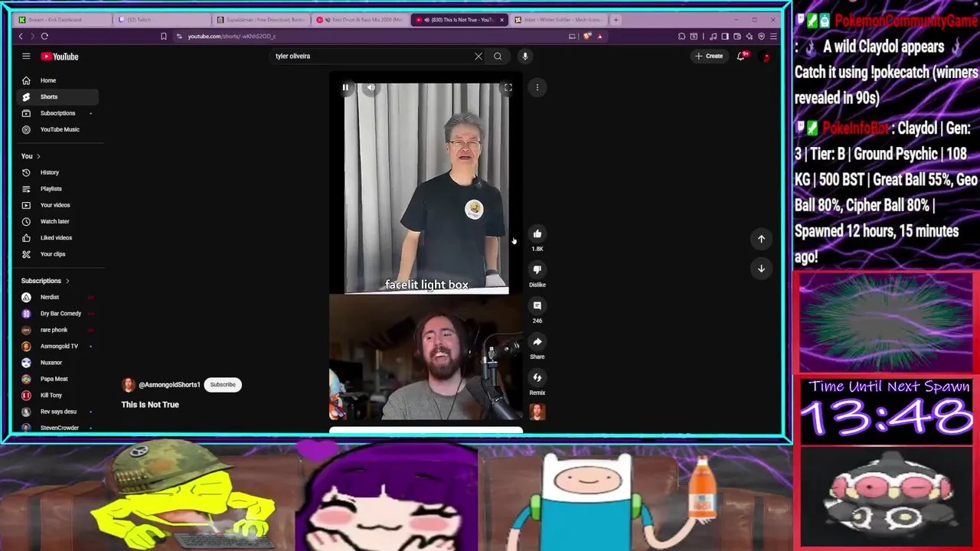Open the Kill Tony channel

pos(57,395)
